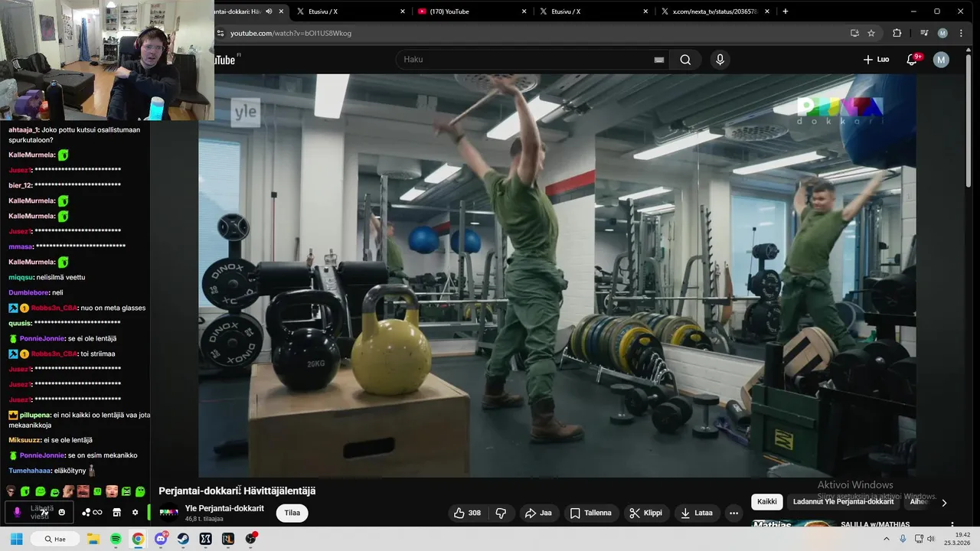Click the YouTube address bar URL

coord(291,34)
